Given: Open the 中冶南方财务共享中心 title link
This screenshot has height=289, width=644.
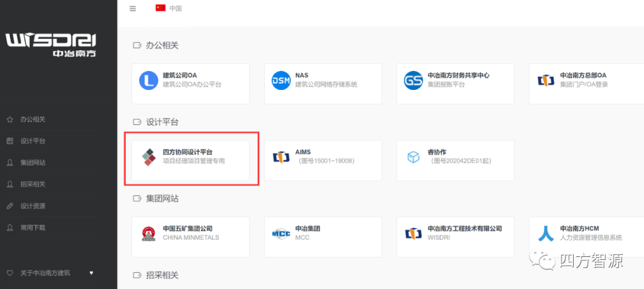Looking at the screenshot, I should tap(459, 76).
